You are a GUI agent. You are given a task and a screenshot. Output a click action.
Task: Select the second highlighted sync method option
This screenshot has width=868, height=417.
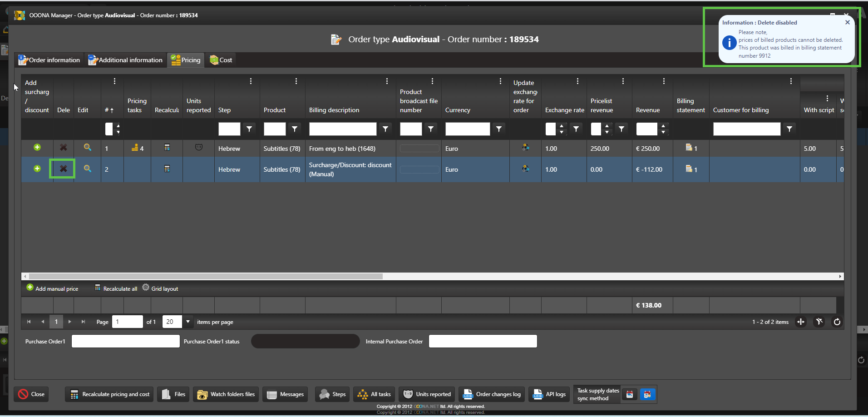[647, 394]
